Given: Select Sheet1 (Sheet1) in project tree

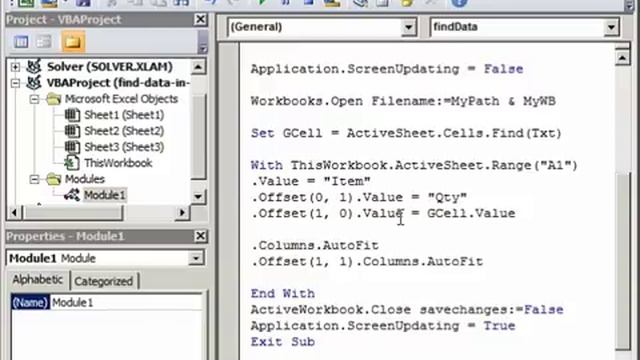Looking at the screenshot, I should 124,115.
